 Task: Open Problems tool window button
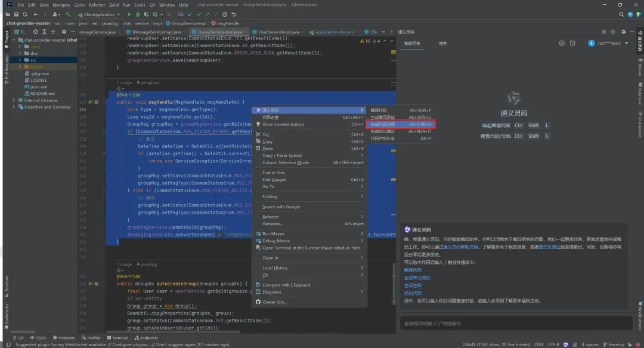click(x=64, y=338)
